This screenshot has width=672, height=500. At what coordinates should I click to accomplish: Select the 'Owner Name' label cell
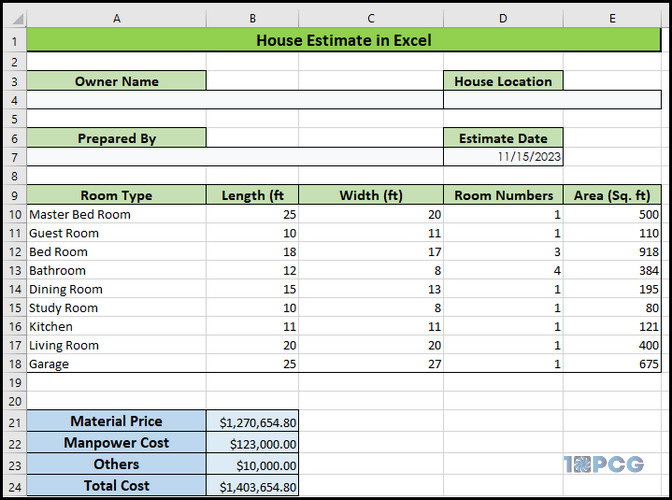click(117, 81)
